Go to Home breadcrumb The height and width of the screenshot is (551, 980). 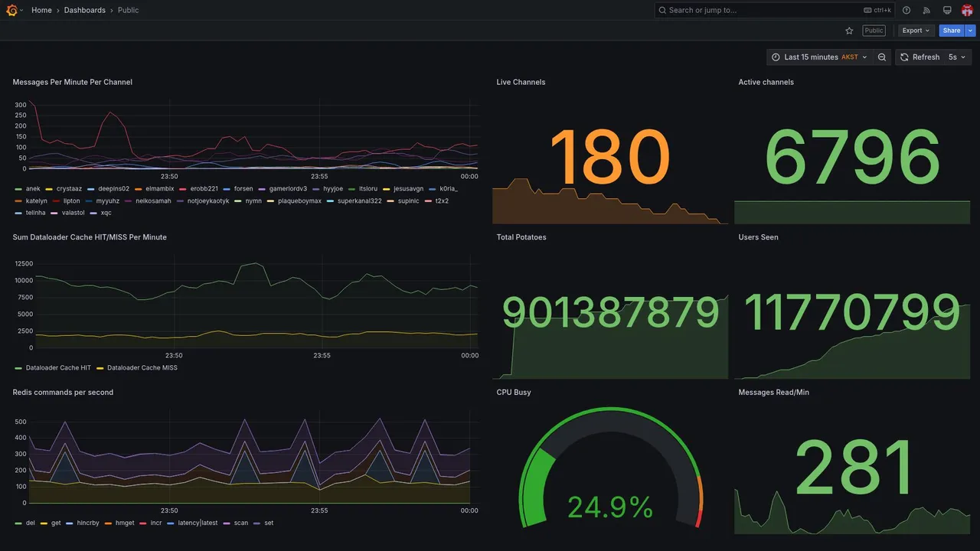(41, 10)
